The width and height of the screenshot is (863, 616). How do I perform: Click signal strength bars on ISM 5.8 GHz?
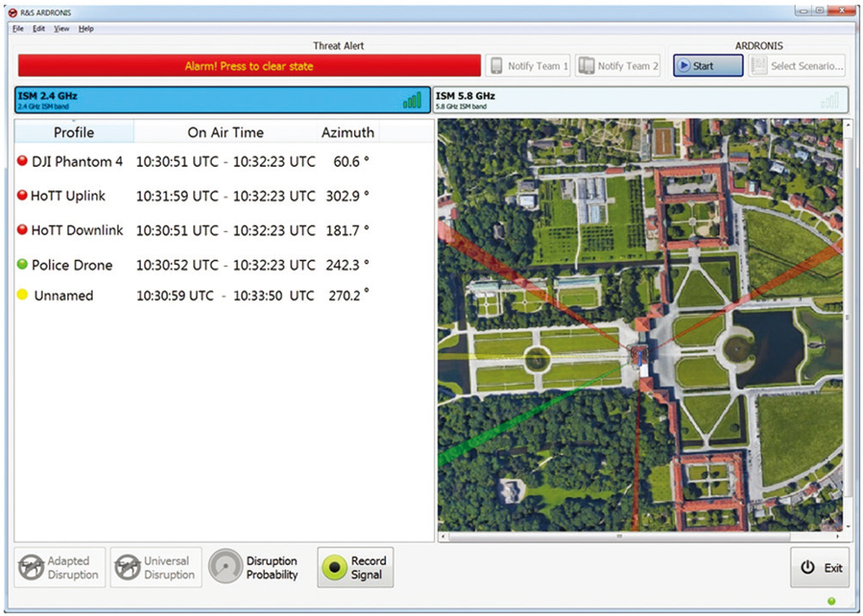click(x=829, y=100)
